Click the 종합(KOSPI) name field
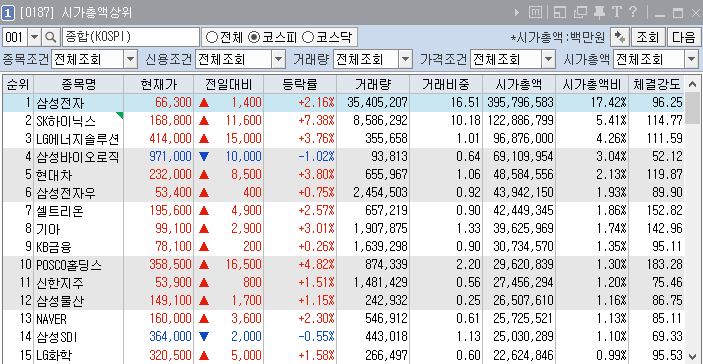This screenshot has width=703, height=364. [x=131, y=37]
